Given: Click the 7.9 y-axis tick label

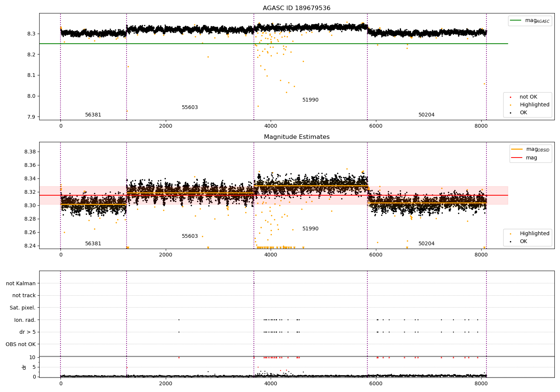Looking at the screenshot, I should (x=32, y=117).
